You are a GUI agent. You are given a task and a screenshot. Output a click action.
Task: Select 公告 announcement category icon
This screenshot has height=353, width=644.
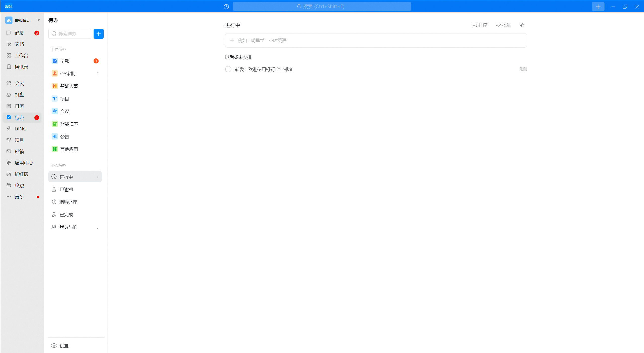(55, 136)
